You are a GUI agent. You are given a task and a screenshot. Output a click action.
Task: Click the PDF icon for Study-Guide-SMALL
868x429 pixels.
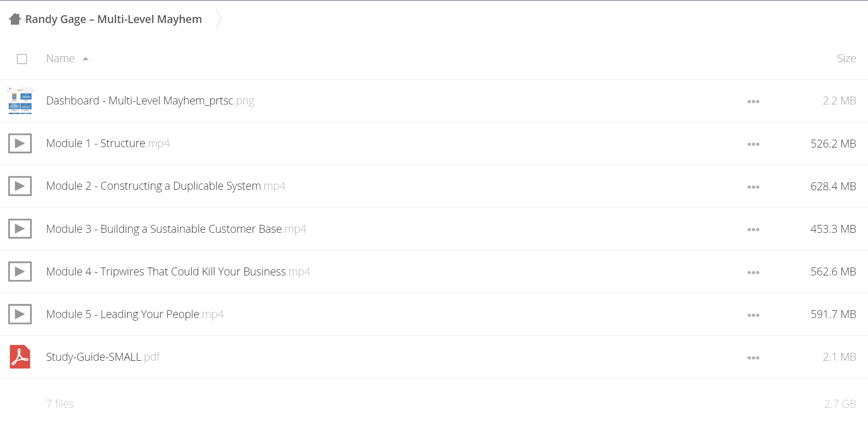(x=20, y=357)
